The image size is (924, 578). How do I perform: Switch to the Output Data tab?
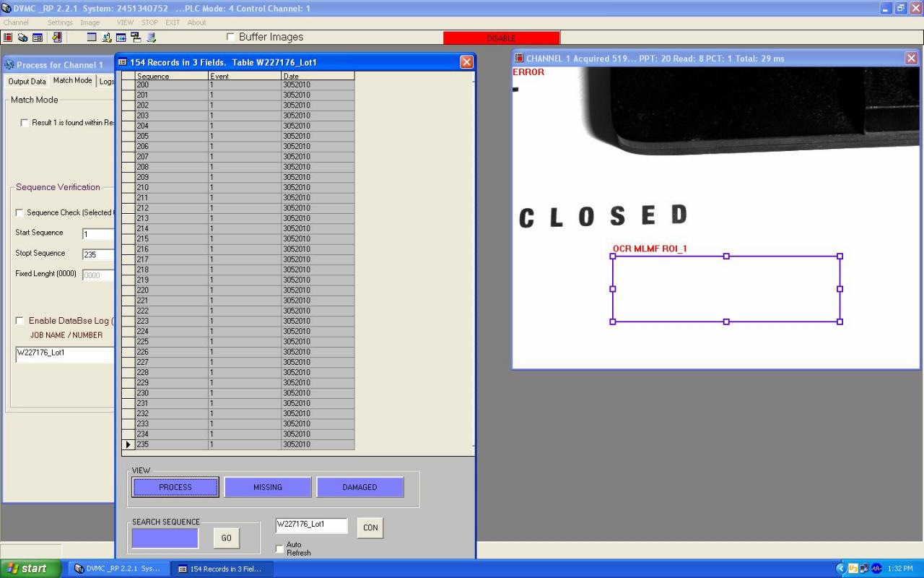click(x=27, y=82)
